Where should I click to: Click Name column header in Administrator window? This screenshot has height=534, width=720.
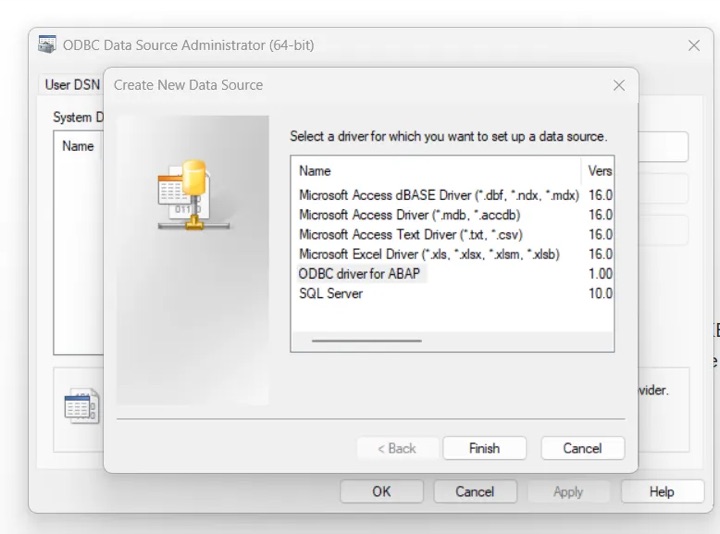(x=78, y=146)
